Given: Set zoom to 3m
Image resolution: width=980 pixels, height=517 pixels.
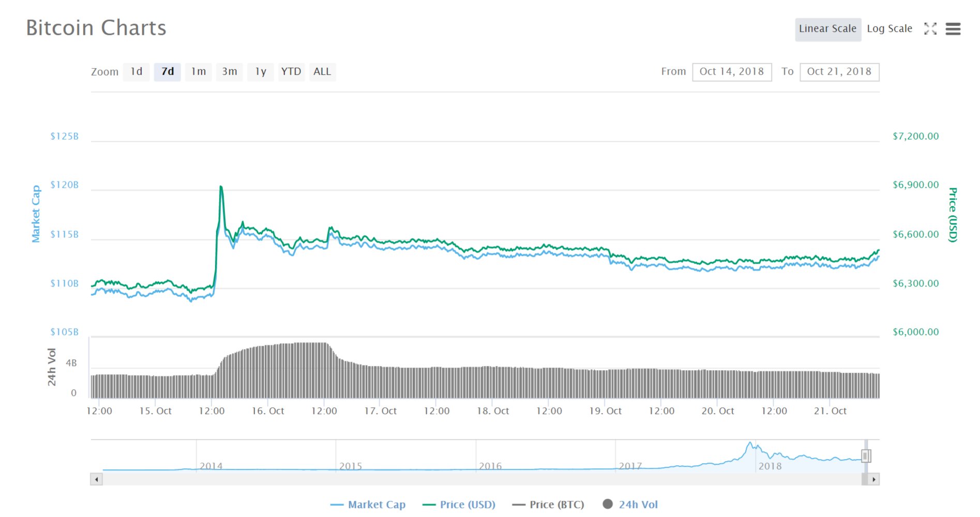Looking at the screenshot, I should point(230,72).
